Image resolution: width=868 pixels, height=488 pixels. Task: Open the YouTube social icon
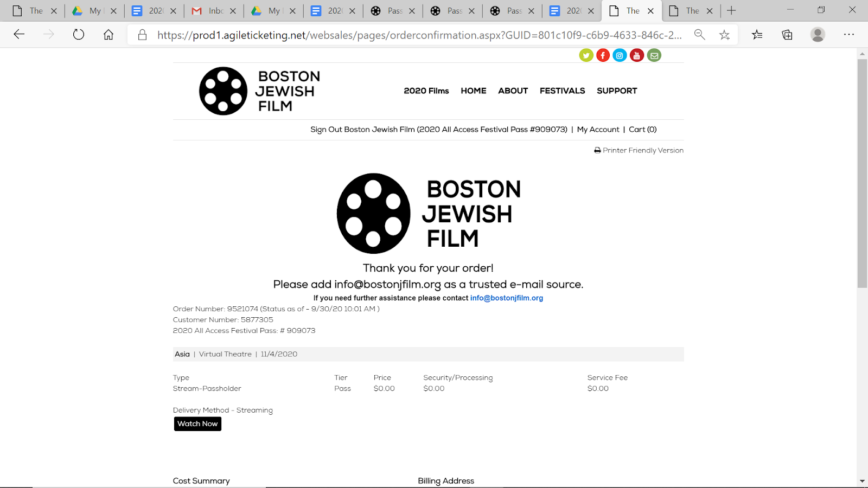[x=637, y=55]
